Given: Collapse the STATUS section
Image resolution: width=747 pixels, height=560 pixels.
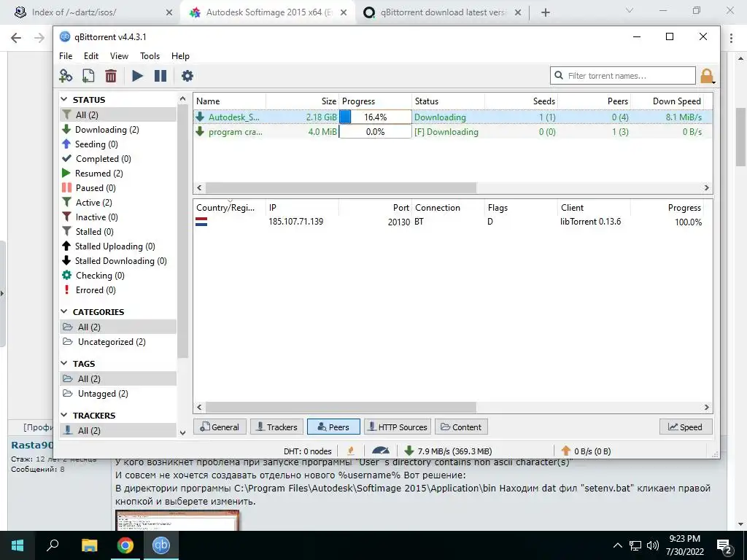Looking at the screenshot, I should pyautogui.click(x=64, y=99).
